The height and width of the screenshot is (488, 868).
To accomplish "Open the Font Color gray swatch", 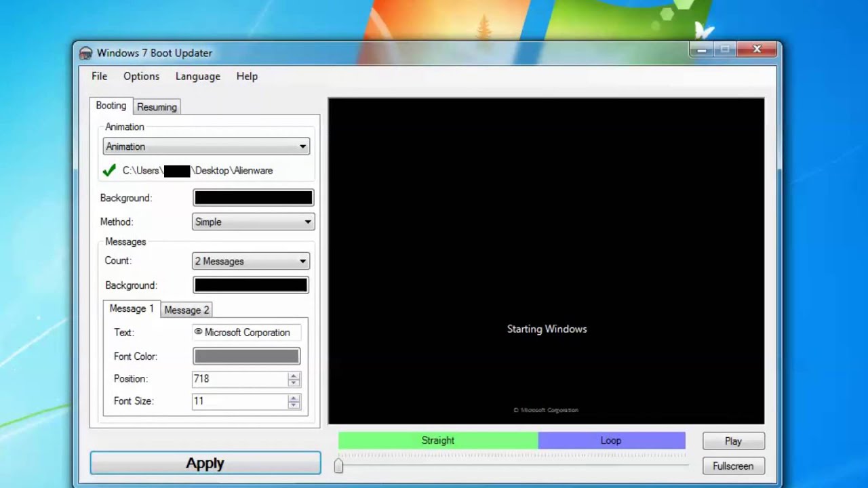I will coord(246,356).
